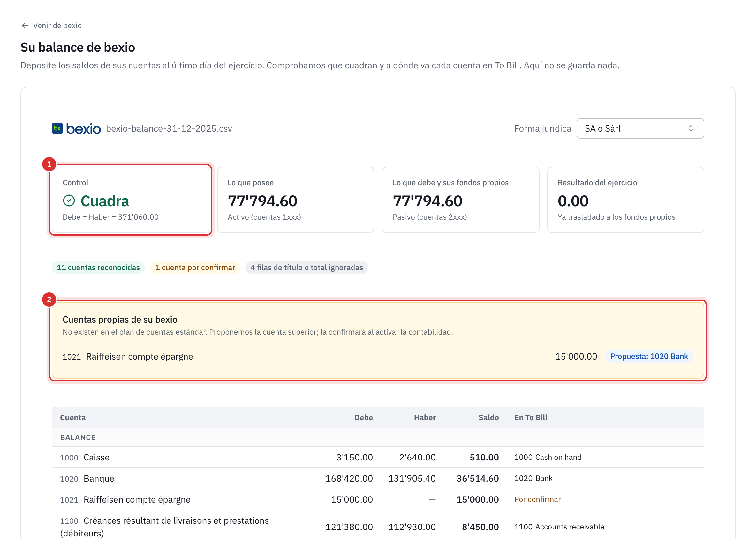Select the 1020 Banque row

click(378, 479)
